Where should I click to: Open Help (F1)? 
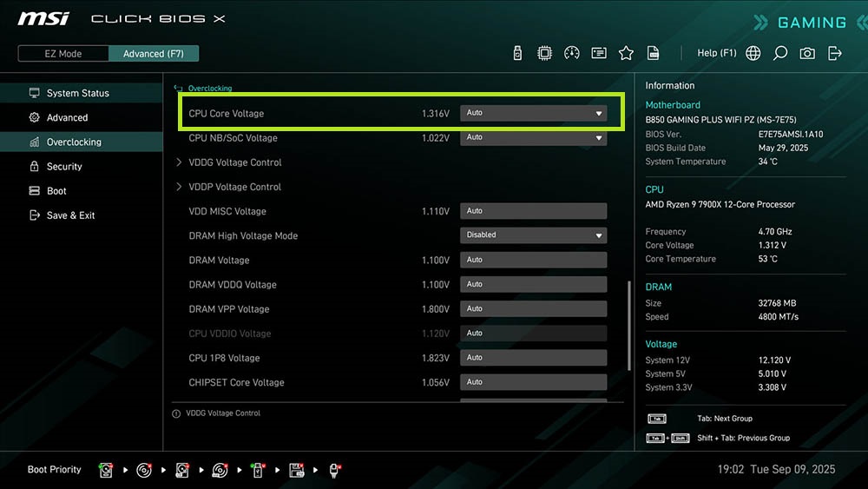click(716, 53)
